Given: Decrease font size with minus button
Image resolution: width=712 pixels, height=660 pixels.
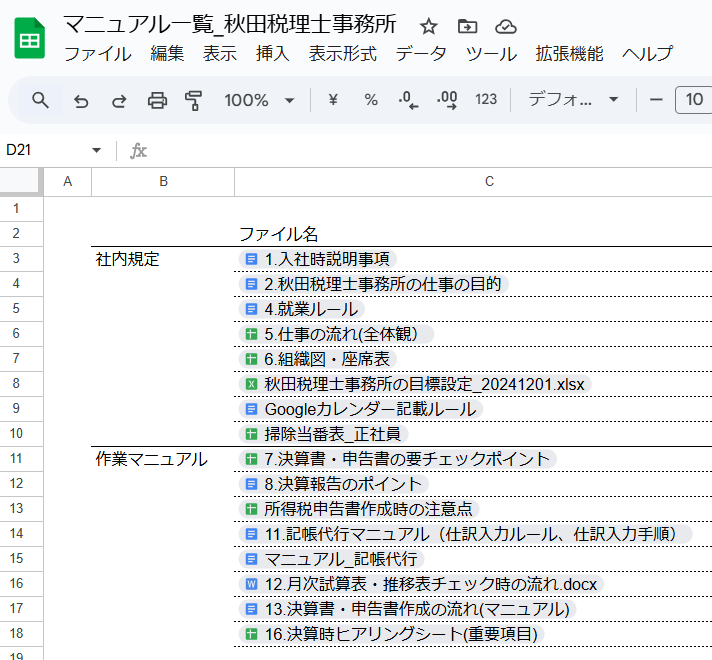Looking at the screenshot, I should click(656, 99).
